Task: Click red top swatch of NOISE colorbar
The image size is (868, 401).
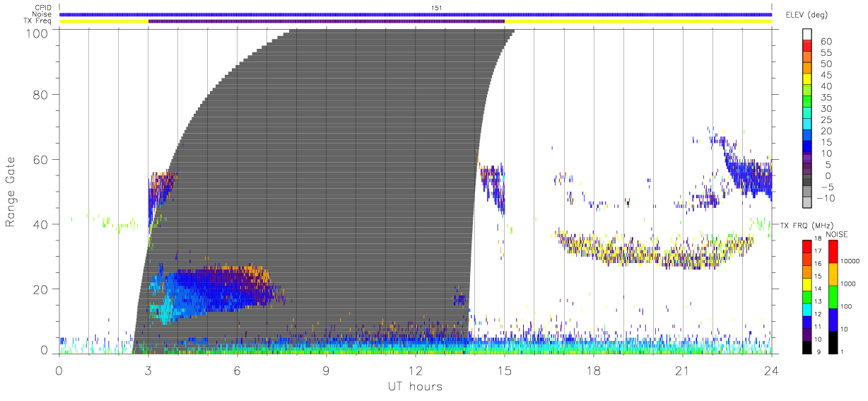Action: coord(832,252)
